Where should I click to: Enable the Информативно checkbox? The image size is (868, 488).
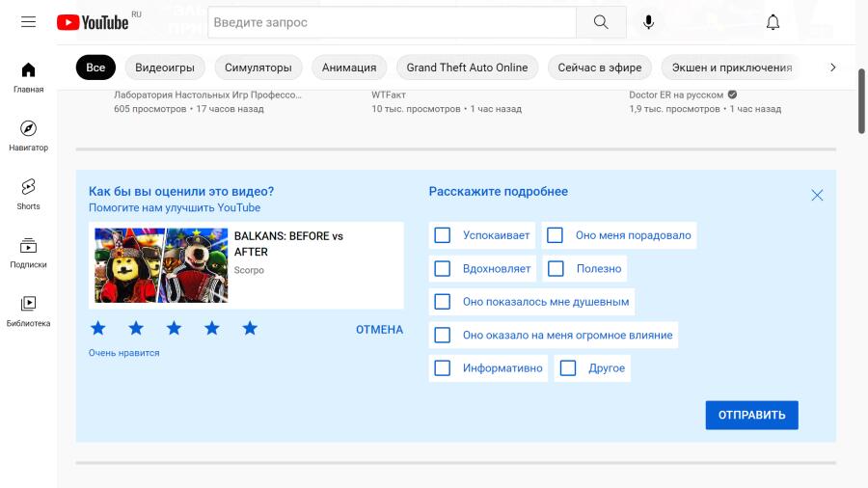tap(443, 368)
